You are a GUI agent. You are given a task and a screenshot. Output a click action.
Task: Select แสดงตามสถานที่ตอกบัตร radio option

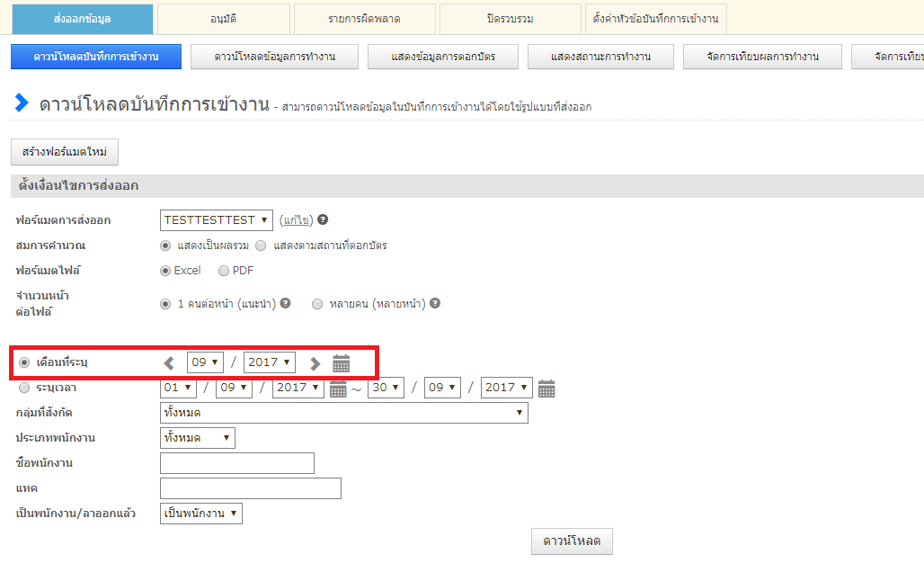coord(261,246)
